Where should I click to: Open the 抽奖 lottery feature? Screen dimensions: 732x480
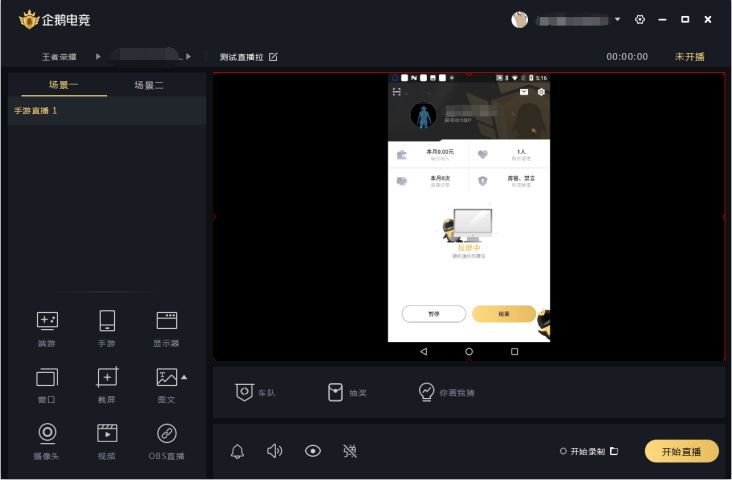pyautogui.click(x=347, y=392)
